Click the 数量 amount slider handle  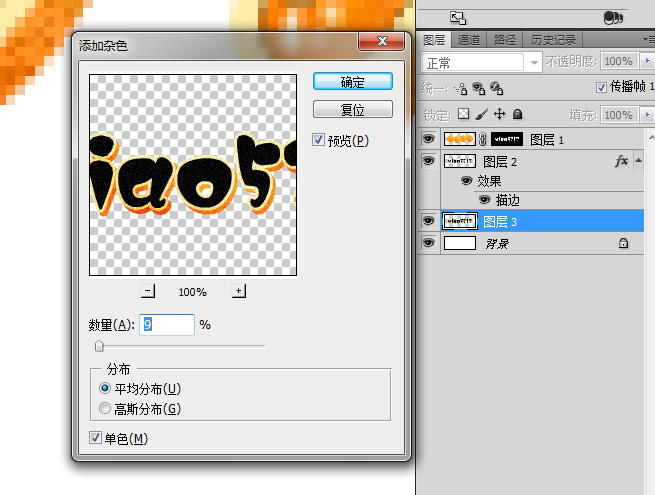pyautogui.click(x=99, y=346)
